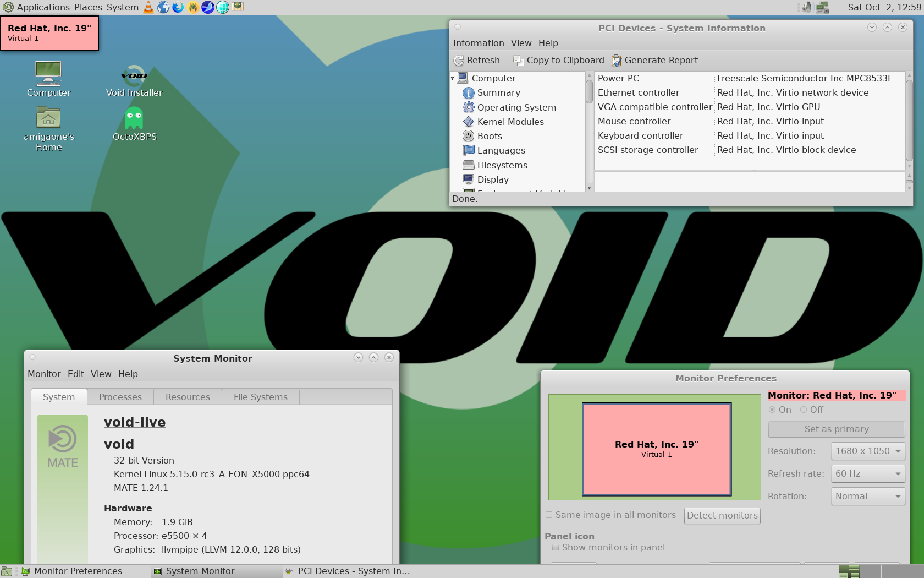Open the Resolution dropdown showing 1680 x 1050
The width and height of the screenshot is (924, 578).
[x=868, y=451]
